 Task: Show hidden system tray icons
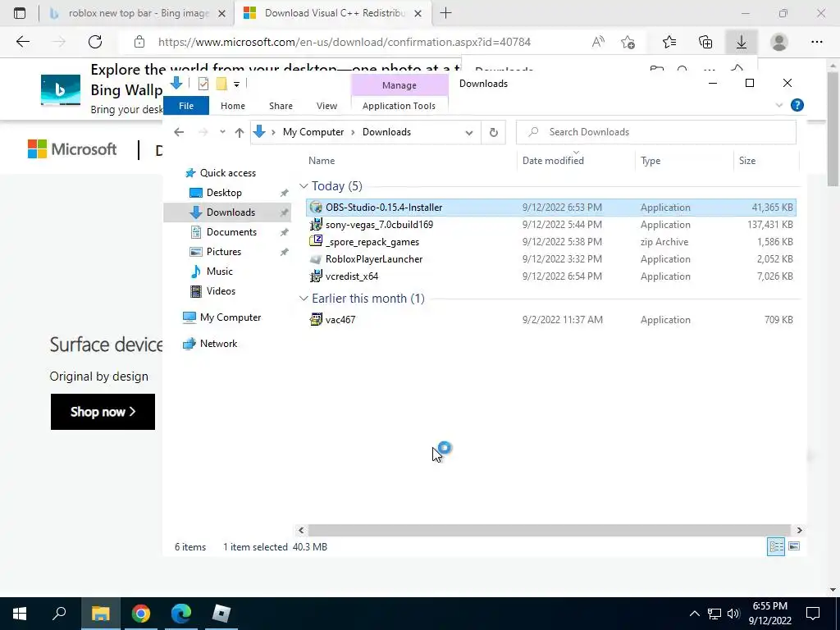click(x=694, y=614)
